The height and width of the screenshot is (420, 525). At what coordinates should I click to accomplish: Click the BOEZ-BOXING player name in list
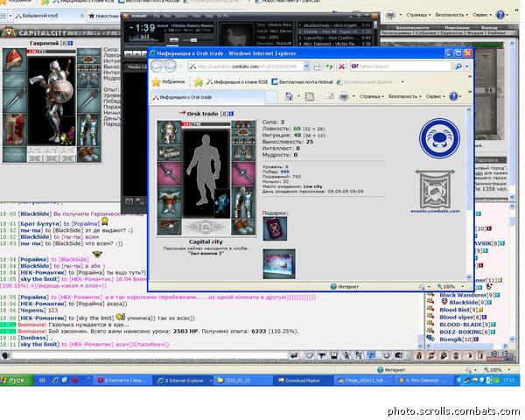click(x=461, y=332)
